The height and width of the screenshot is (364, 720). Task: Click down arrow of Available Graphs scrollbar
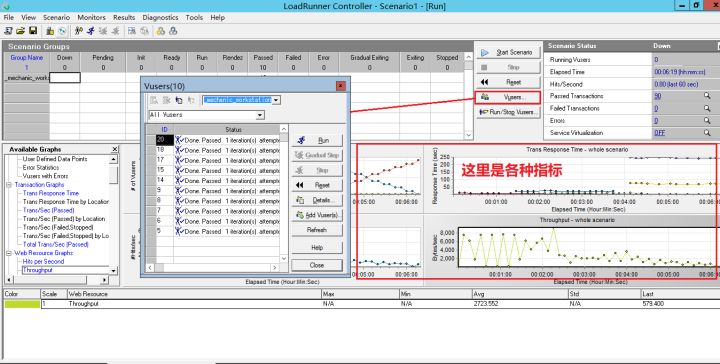coord(113,271)
